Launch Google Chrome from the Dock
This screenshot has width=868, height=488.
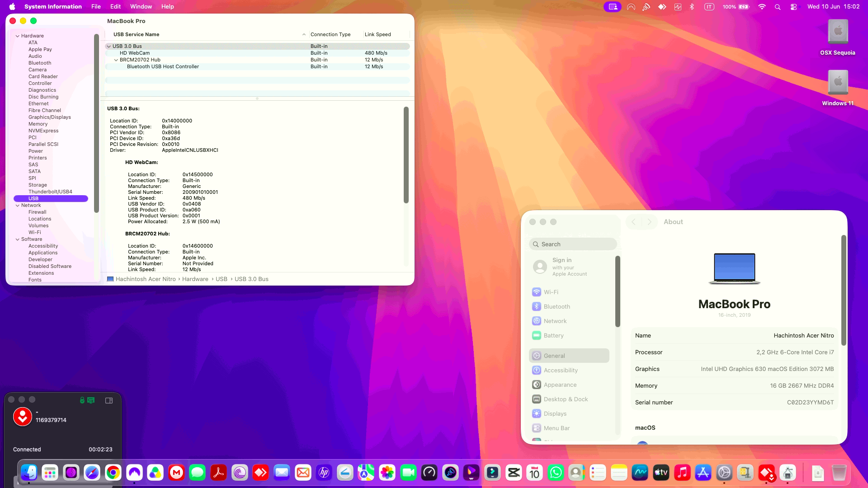coord(113,473)
